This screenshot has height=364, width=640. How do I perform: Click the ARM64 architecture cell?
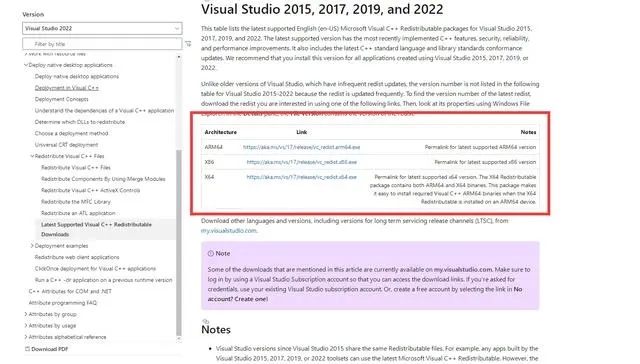213,147
